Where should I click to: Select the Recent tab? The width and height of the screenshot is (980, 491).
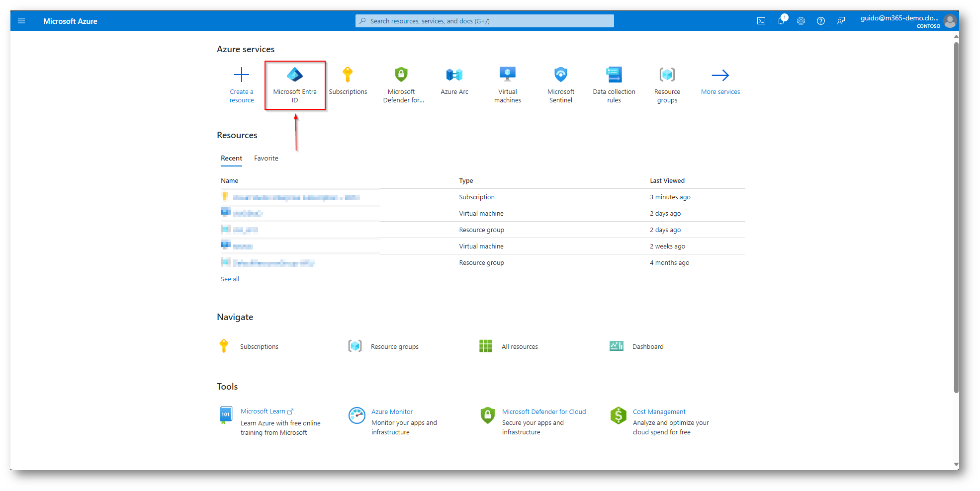[x=231, y=158]
